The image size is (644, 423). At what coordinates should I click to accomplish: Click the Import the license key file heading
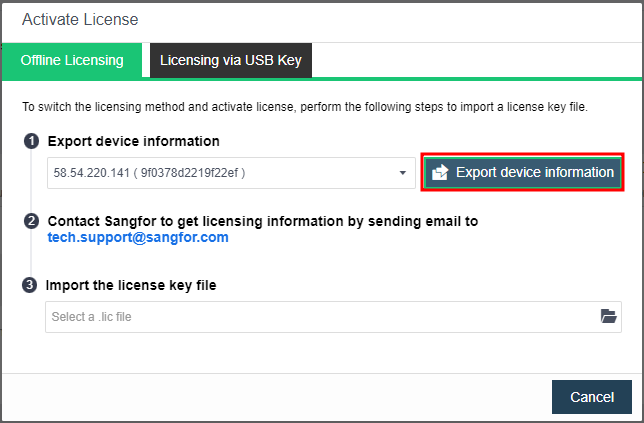pos(131,285)
